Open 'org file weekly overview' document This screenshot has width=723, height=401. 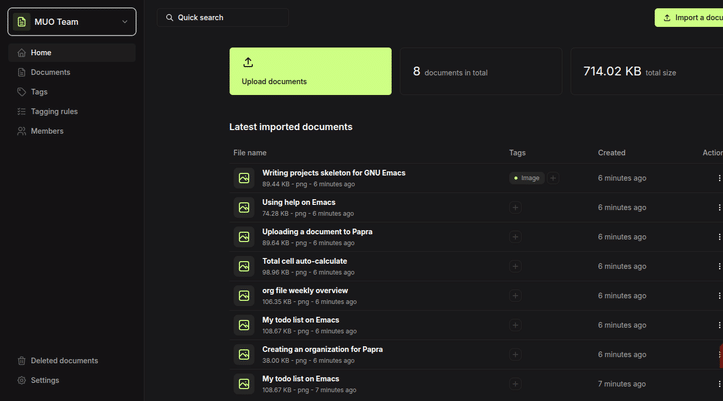coord(305,291)
